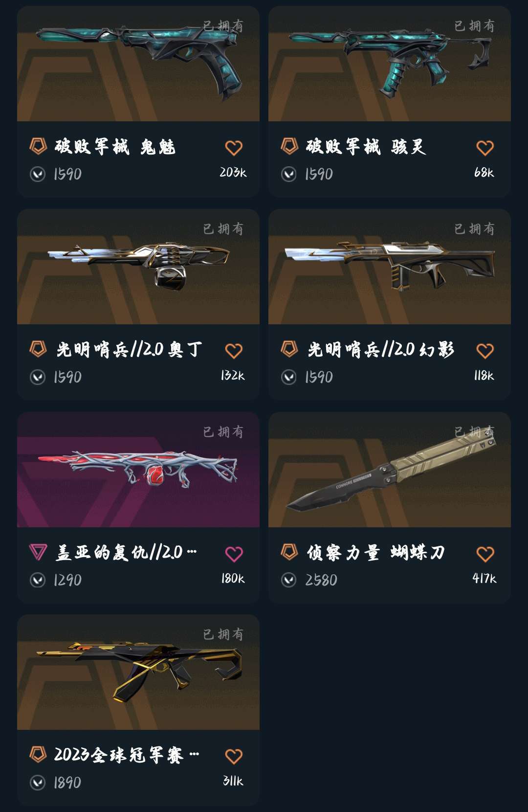Click the orange tier badge beside 侦察力量
The width and height of the screenshot is (528, 812).
coord(289,552)
